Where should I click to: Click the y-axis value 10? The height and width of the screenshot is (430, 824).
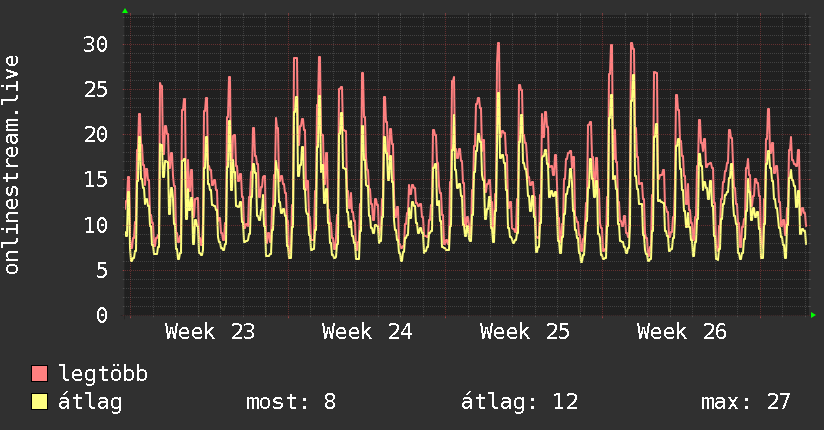pyautogui.click(x=96, y=225)
